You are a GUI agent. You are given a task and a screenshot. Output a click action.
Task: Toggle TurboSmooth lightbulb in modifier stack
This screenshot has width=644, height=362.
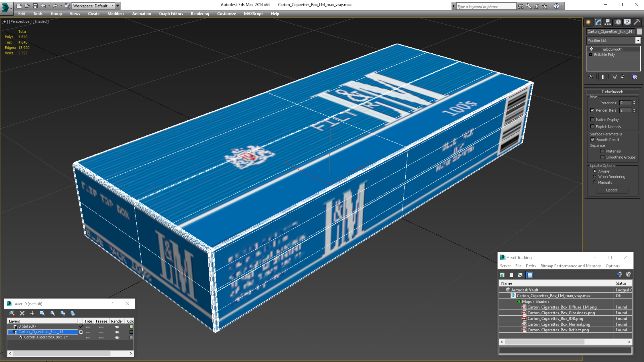591,49
